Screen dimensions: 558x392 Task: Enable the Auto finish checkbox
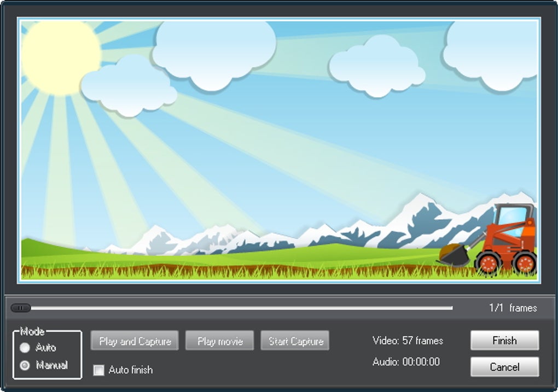click(x=98, y=370)
